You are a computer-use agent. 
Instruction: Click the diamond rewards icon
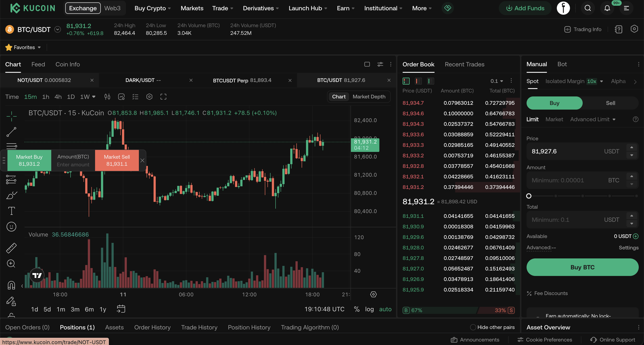(x=448, y=8)
